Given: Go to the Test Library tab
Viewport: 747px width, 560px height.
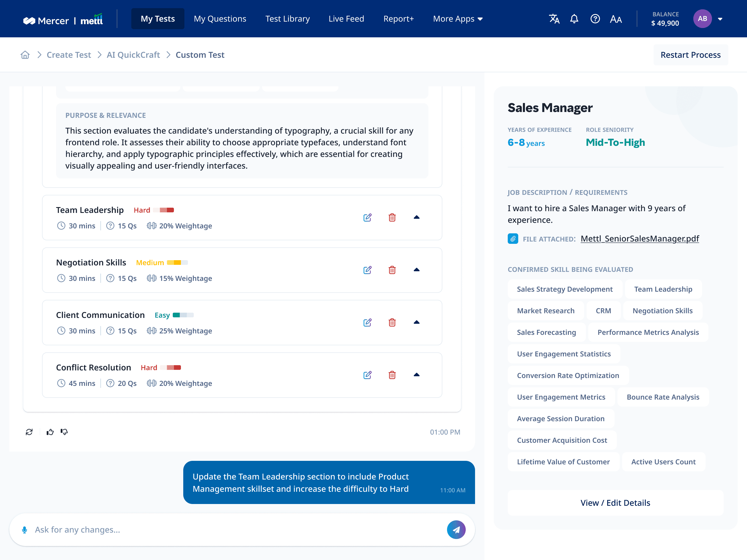Looking at the screenshot, I should coord(287,19).
